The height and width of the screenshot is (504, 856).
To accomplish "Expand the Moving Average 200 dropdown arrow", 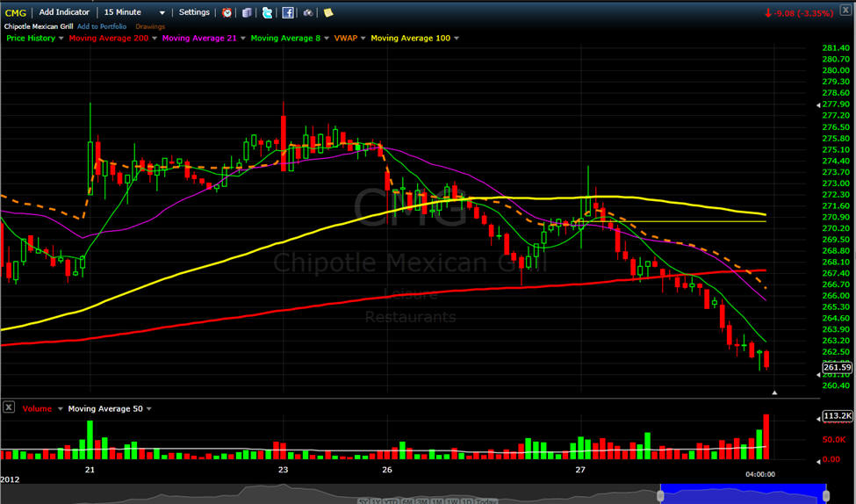I will coord(155,39).
